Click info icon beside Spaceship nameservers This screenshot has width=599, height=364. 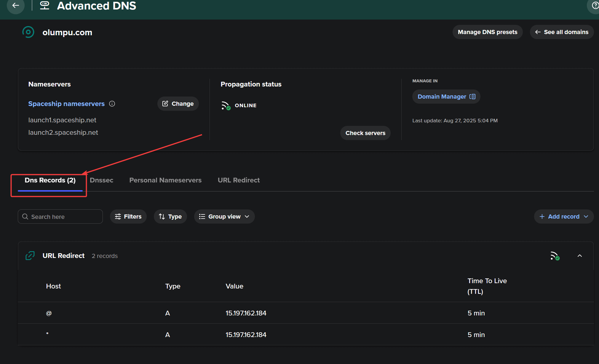[x=112, y=104]
